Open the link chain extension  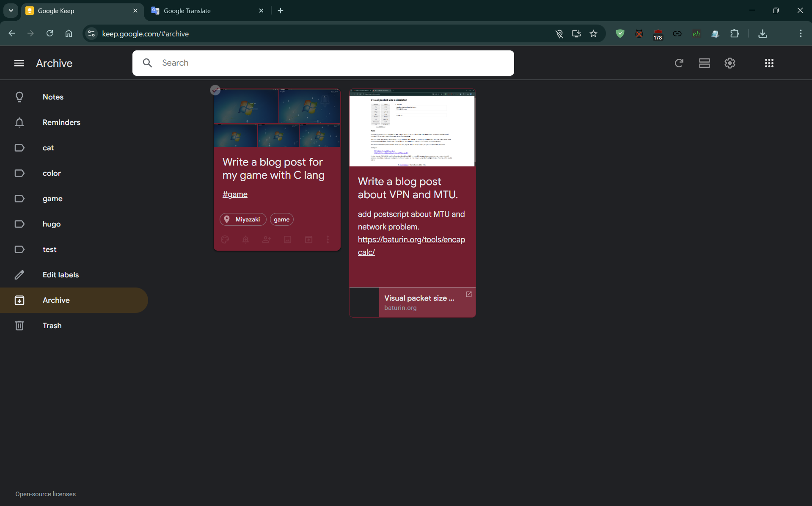click(x=677, y=33)
